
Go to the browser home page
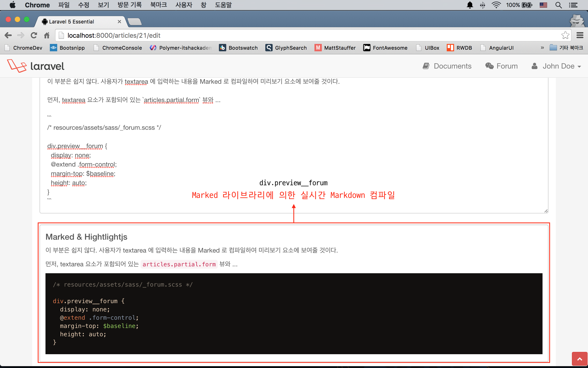(x=47, y=35)
